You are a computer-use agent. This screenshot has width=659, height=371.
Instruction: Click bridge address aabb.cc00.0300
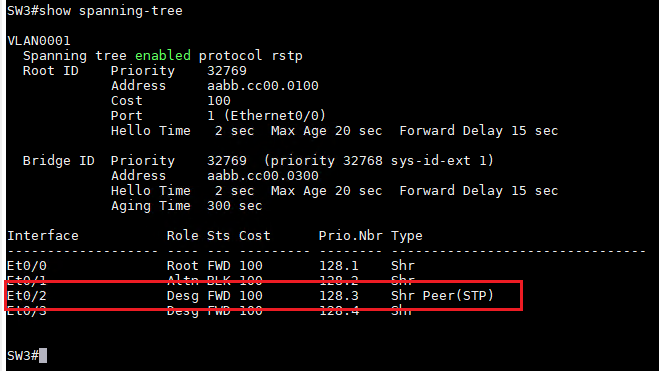coord(263,176)
